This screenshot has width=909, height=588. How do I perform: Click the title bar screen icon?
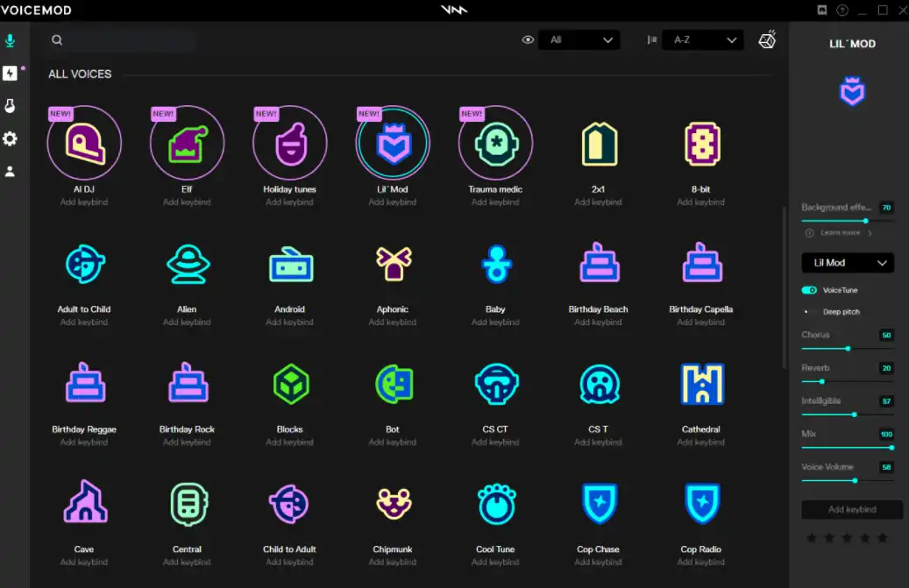point(822,10)
